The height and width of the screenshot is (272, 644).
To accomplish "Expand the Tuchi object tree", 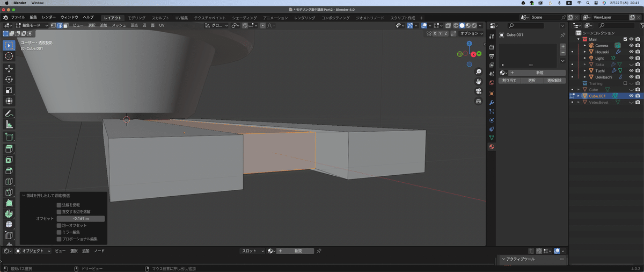I will [x=584, y=70].
